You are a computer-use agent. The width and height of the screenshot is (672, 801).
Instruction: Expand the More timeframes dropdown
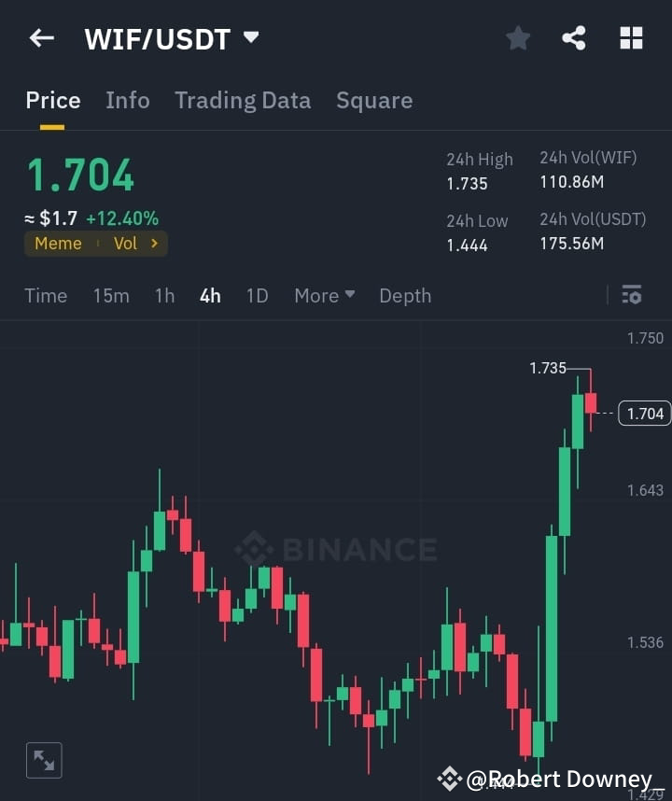[324, 295]
